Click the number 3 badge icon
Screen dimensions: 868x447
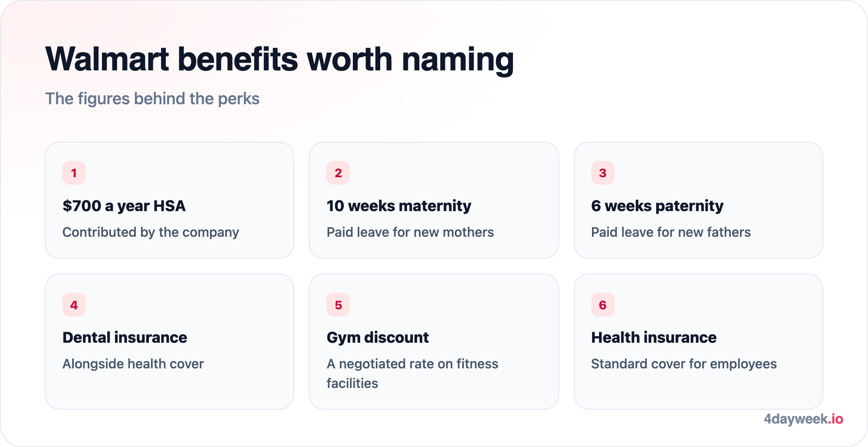click(603, 173)
